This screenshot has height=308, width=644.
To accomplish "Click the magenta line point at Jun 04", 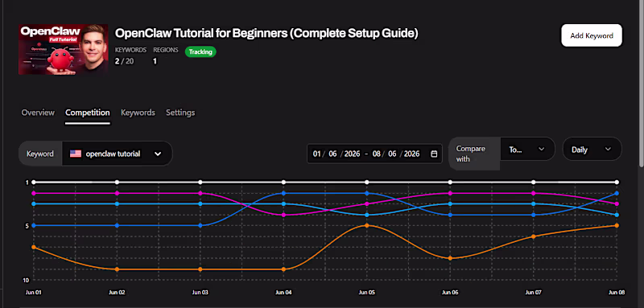I will click(284, 215).
